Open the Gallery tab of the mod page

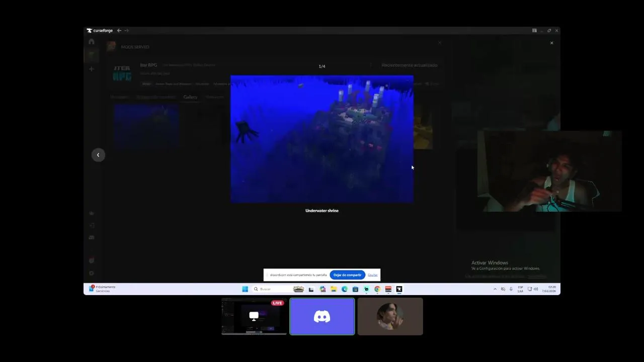[x=190, y=97]
